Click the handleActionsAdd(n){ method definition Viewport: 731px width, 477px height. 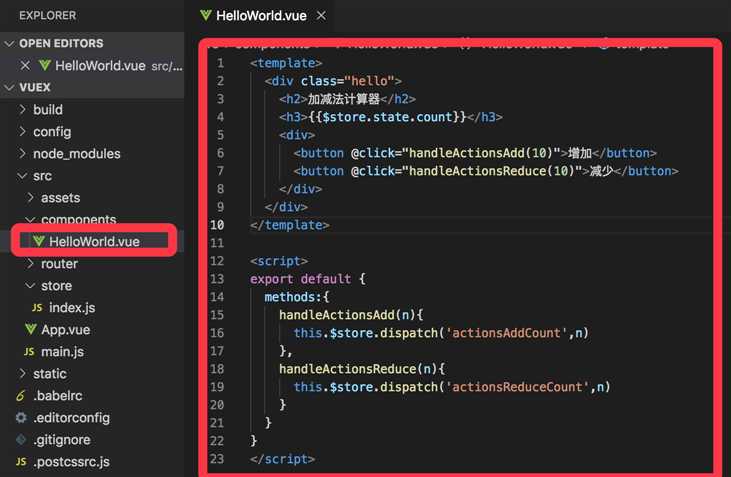[x=351, y=315]
